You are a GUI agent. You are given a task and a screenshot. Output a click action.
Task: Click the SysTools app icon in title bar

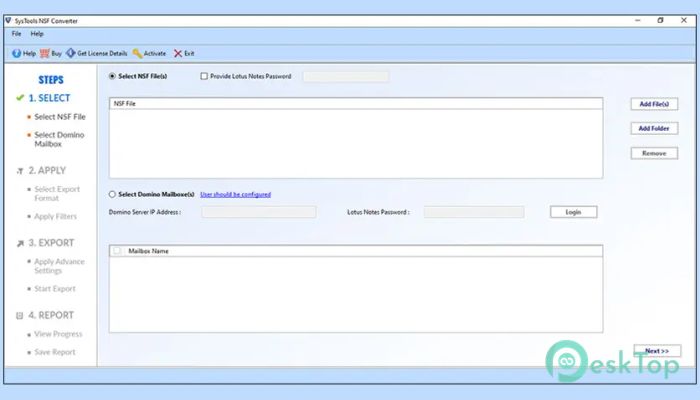tap(8, 21)
